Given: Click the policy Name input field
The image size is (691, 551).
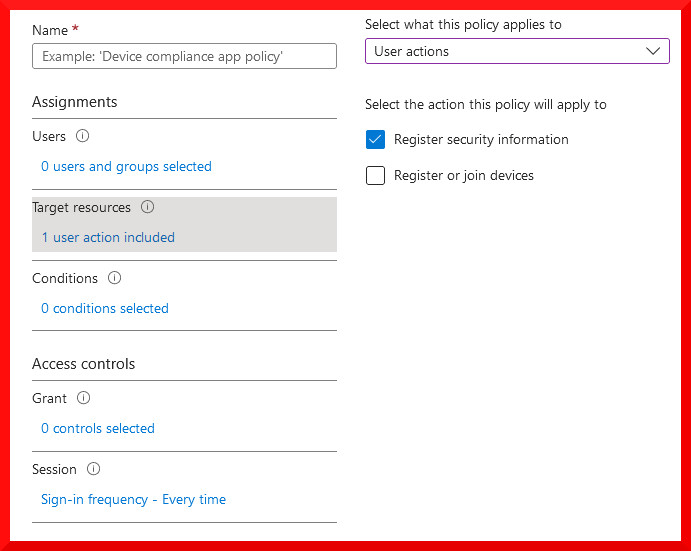Looking at the screenshot, I should pos(184,56).
